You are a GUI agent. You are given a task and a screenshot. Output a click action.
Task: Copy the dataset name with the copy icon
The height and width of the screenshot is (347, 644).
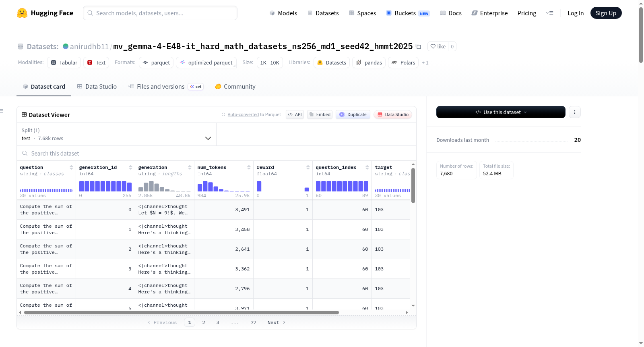pos(418,46)
